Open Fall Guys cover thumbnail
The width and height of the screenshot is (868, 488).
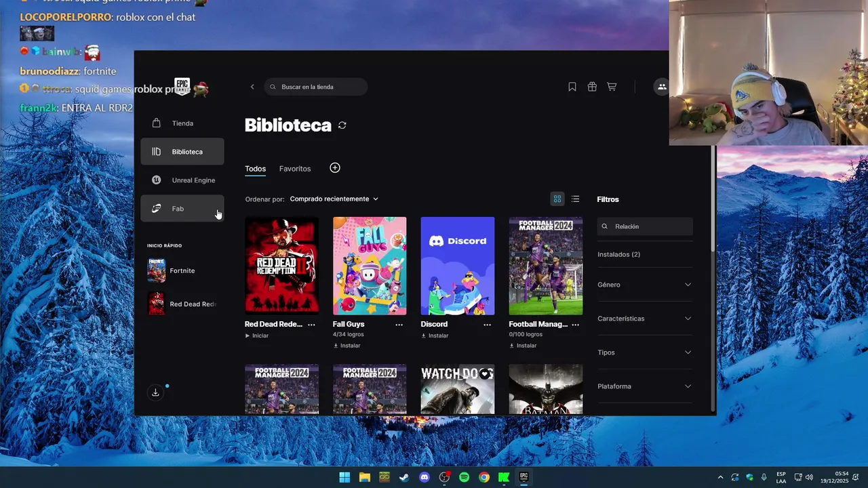pos(370,266)
